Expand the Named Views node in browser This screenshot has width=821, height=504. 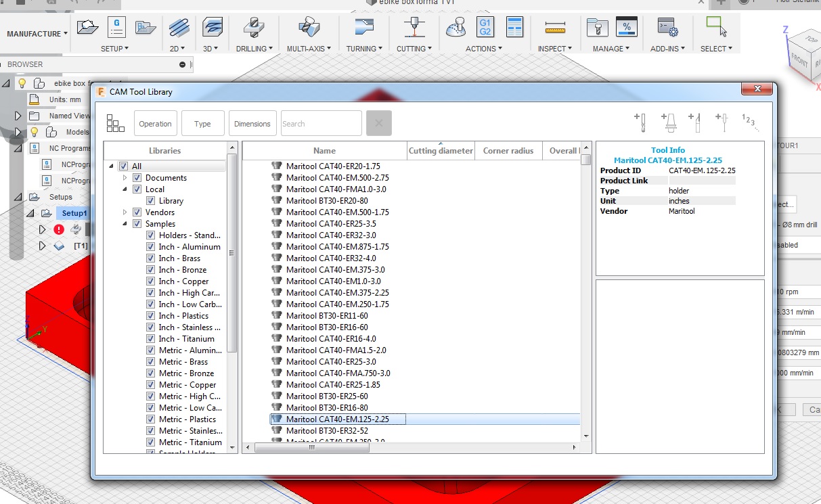[x=18, y=116]
